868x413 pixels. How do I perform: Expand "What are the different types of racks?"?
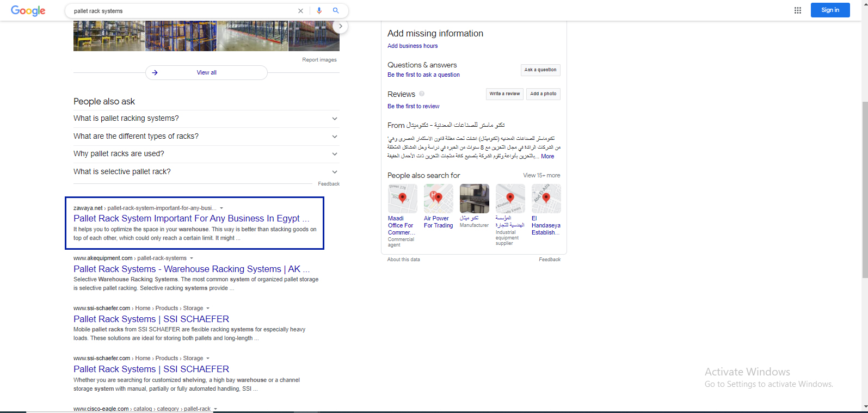click(206, 137)
